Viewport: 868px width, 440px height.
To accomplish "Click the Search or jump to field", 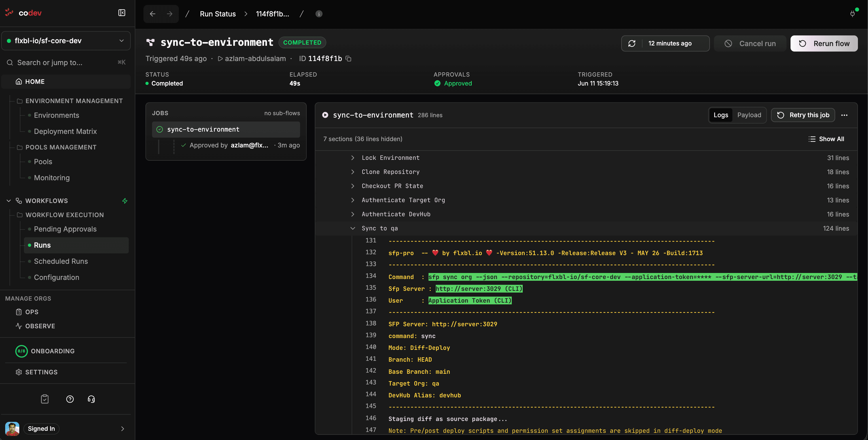I will click(66, 63).
